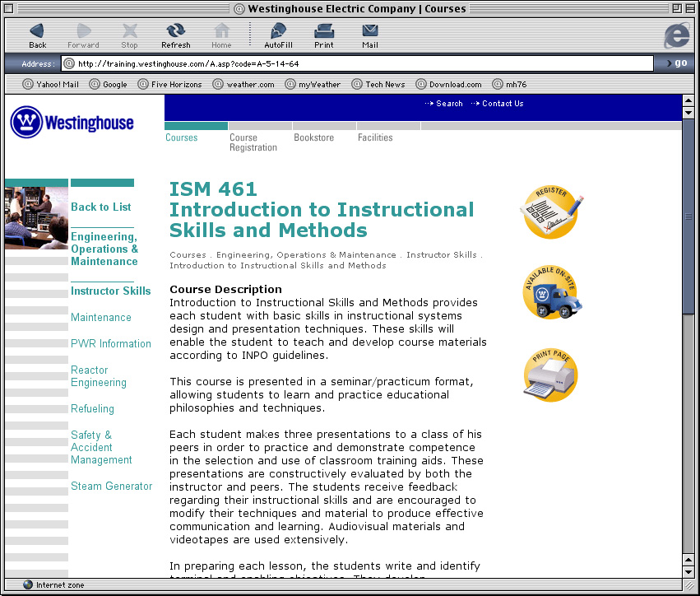Click the Refresh toolbar icon
This screenshot has width=700, height=596.
[175, 31]
